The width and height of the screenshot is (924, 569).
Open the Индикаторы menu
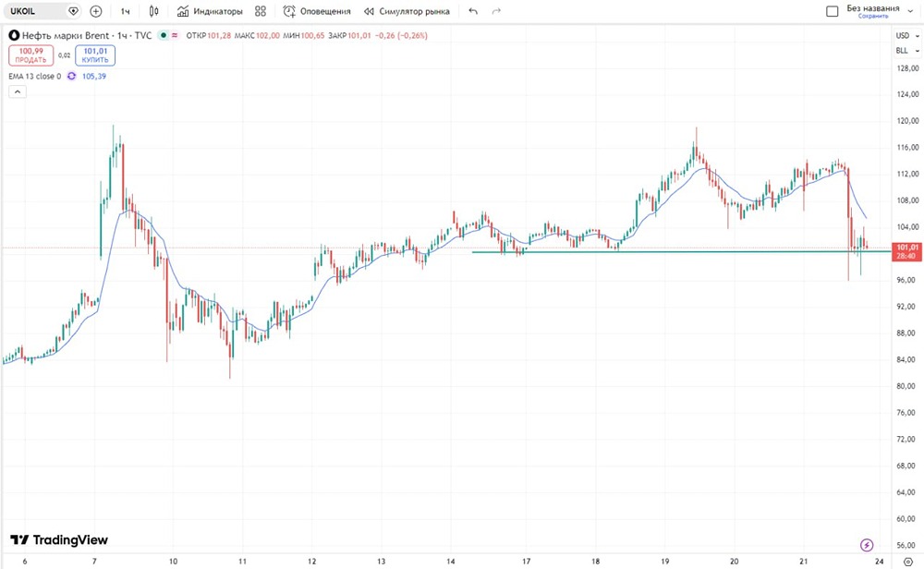coord(210,11)
